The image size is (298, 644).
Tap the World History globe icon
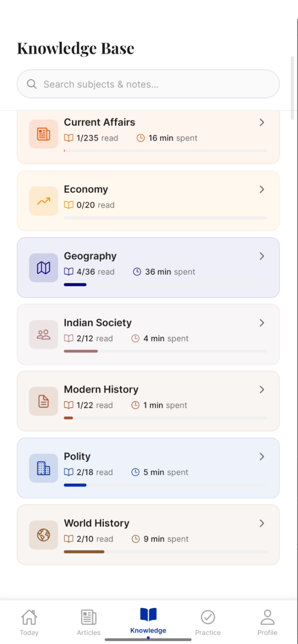[44, 535]
